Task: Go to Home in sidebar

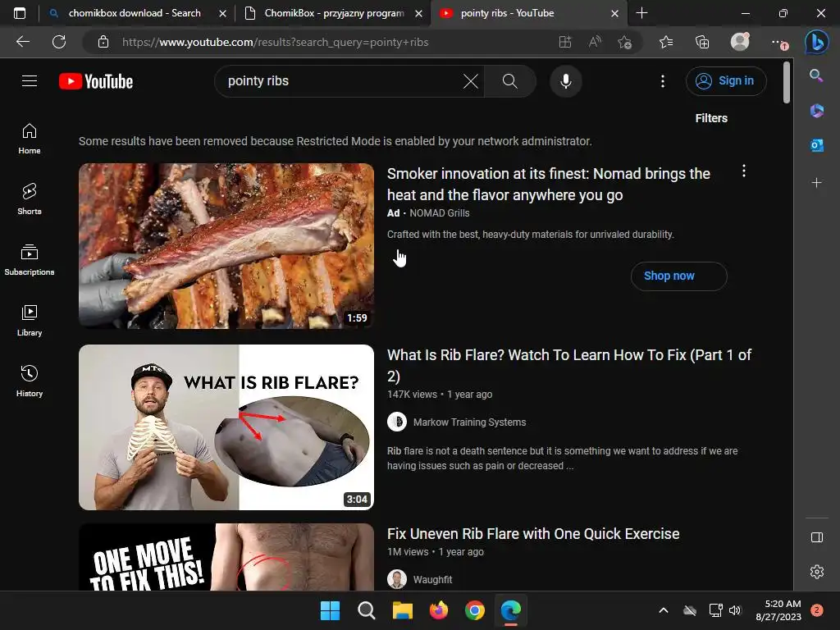Action: click(x=30, y=139)
